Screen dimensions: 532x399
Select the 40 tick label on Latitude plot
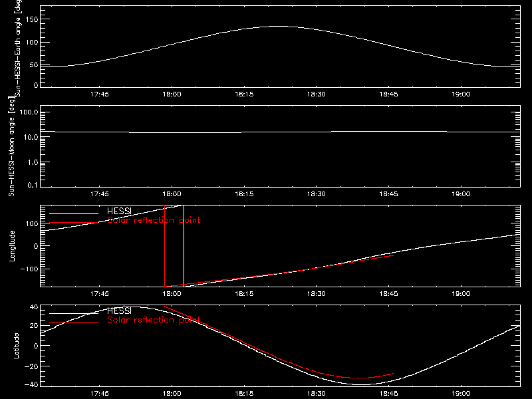[34, 307]
